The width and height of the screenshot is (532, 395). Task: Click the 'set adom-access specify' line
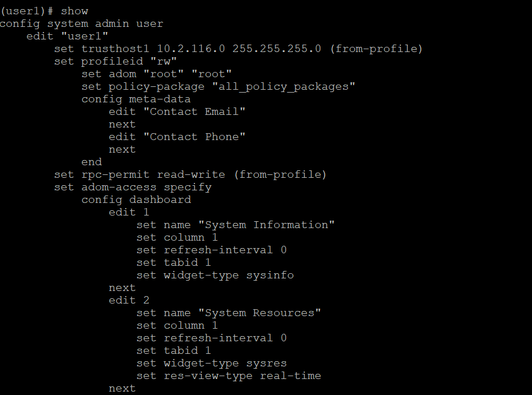(133, 187)
